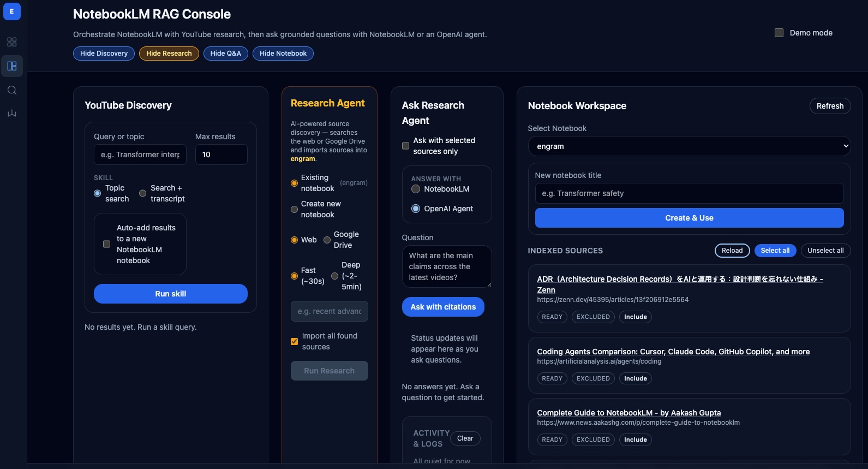Click the "Status updates will appear here" message

[x=445, y=349]
